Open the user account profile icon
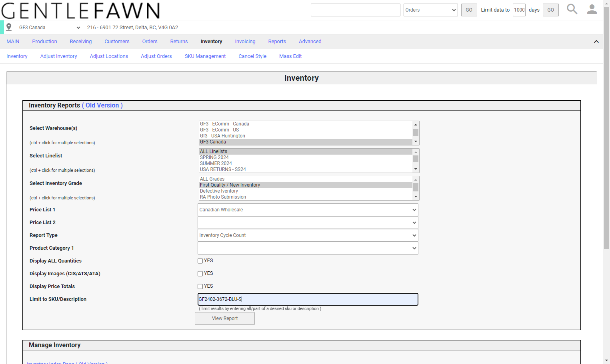The width and height of the screenshot is (610, 364). (592, 9)
